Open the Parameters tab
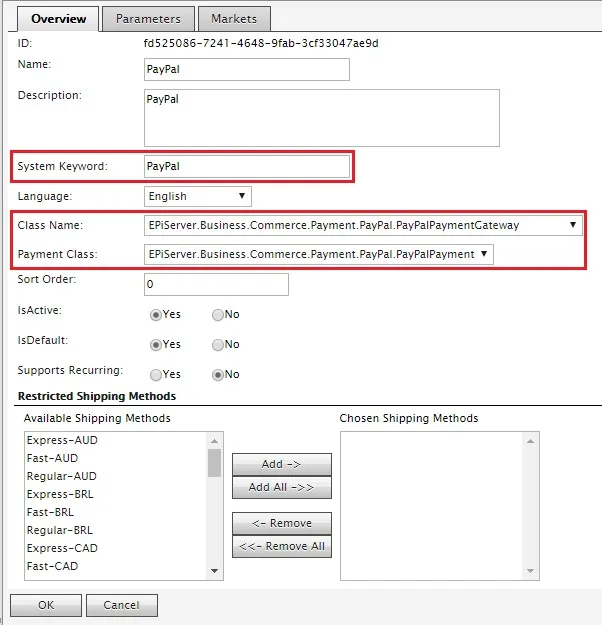602x625 pixels. (148, 19)
